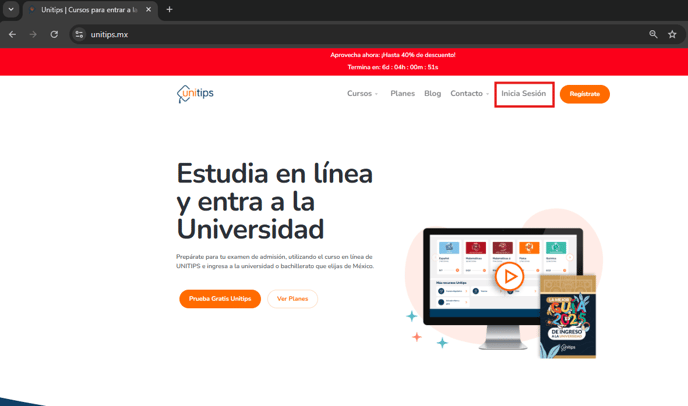Viewport: 688px width, 406px height.
Task: Open the Blog menu item
Action: coord(432,94)
